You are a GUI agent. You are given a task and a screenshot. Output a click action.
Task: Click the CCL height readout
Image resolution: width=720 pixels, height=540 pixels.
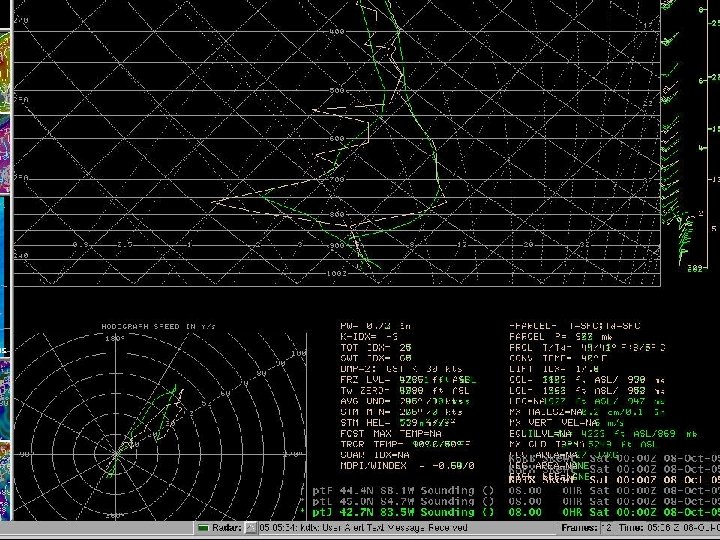[x=587, y=380]
